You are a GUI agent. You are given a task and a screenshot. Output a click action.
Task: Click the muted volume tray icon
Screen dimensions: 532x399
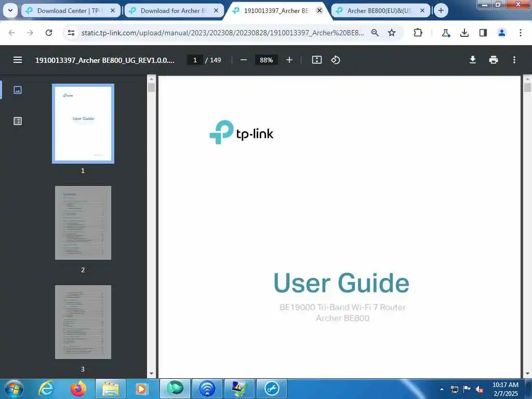tap(480, 389)
